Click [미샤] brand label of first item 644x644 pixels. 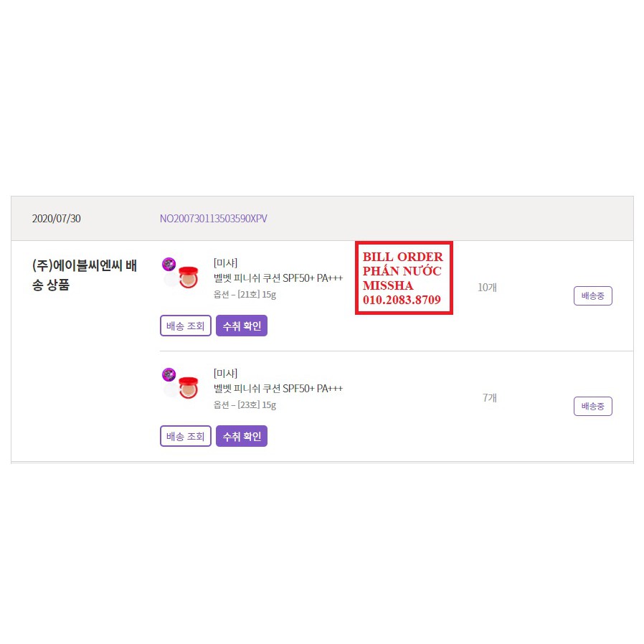(225, 263)
